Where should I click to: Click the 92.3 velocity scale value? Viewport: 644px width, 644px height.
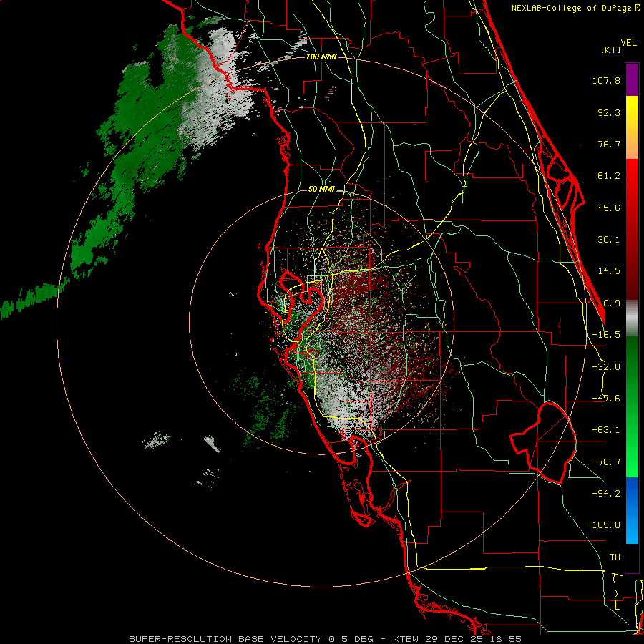pos(609,112)
